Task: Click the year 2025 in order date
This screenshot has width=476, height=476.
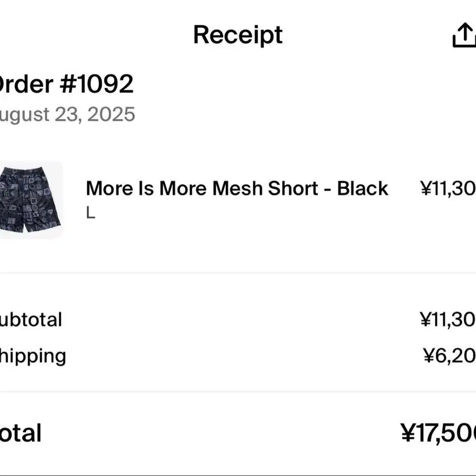Action: click(x=111, y=114)
